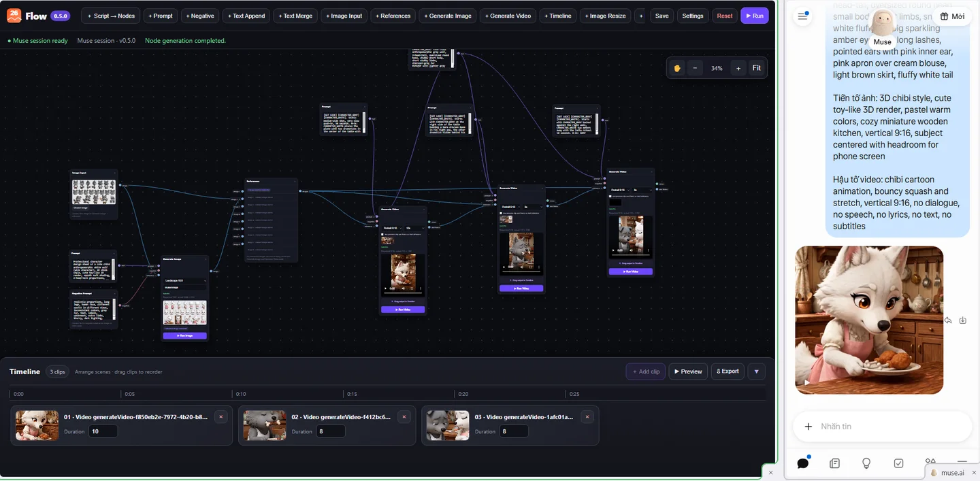Run the flow
The height and width of the screenshot is (481, 980).
[x=755, y=16]
